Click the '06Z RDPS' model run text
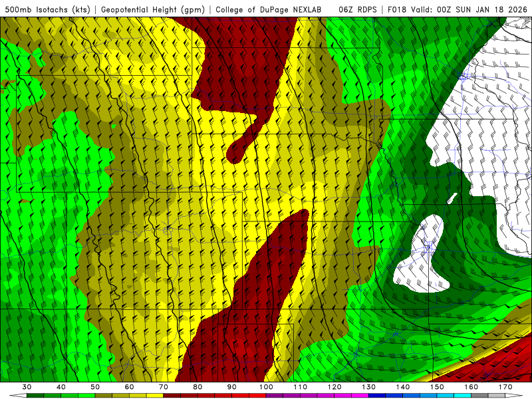Image resolution: width=532 pixels, height=399 pixels. (358, 9)
